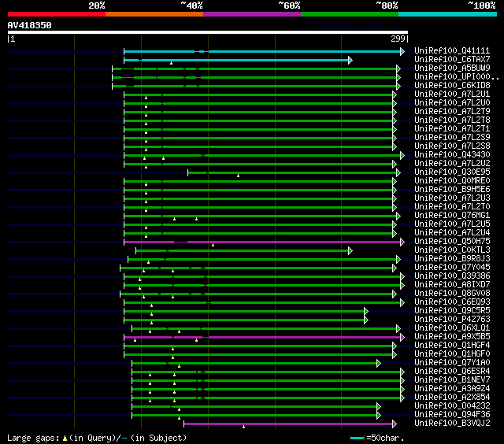Click the UniRef100_A7L2U4 label
The width and height of the screenshot is (504, 444).
point(452,233)
